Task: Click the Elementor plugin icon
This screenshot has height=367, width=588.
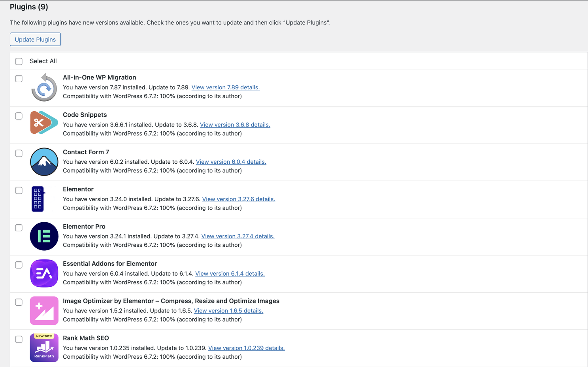Action: (38, 199)
